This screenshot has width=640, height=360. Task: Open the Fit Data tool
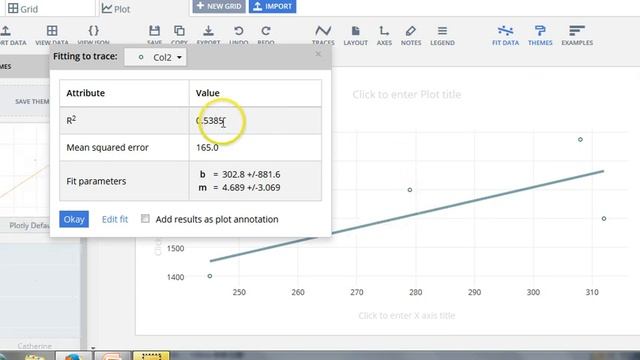505,35
